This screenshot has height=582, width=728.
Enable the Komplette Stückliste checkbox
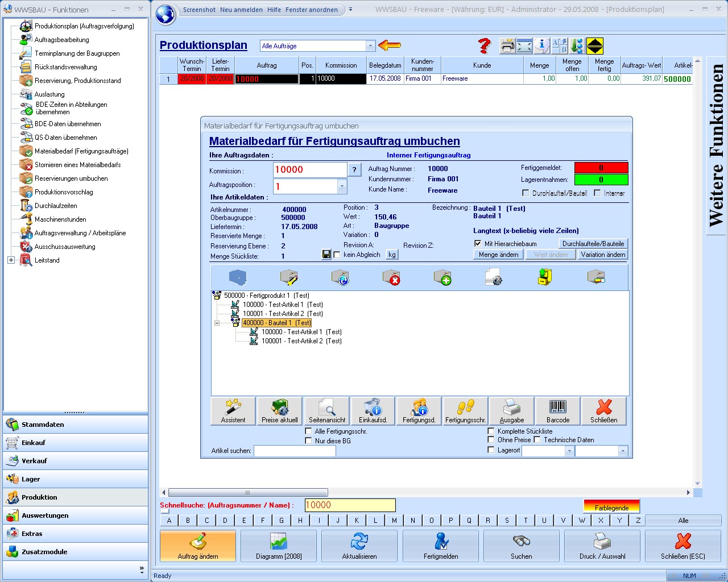(x=491, y=431)
